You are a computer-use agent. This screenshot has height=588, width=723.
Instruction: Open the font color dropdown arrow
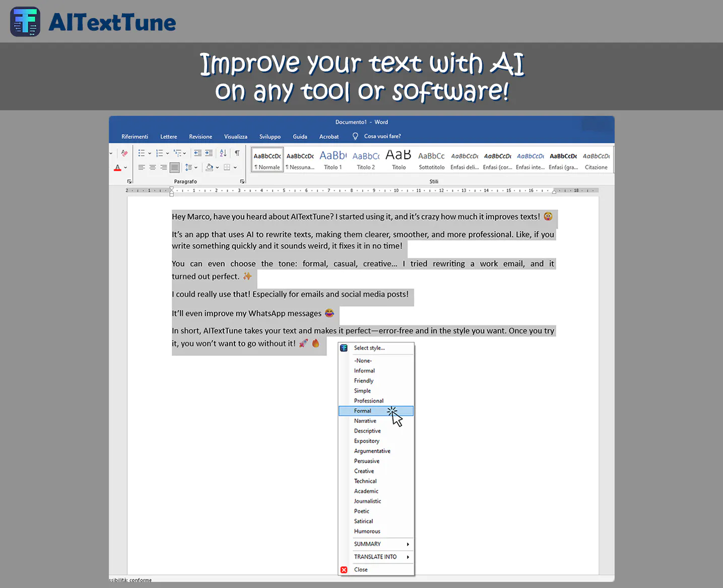coord(125,168)
